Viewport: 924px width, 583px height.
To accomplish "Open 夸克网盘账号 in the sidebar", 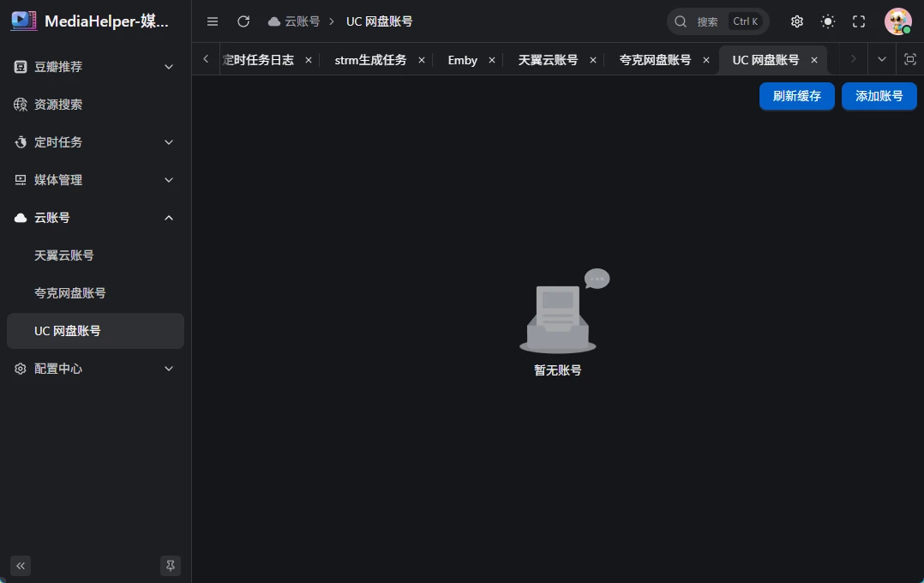I will click(x=70, y=293).
